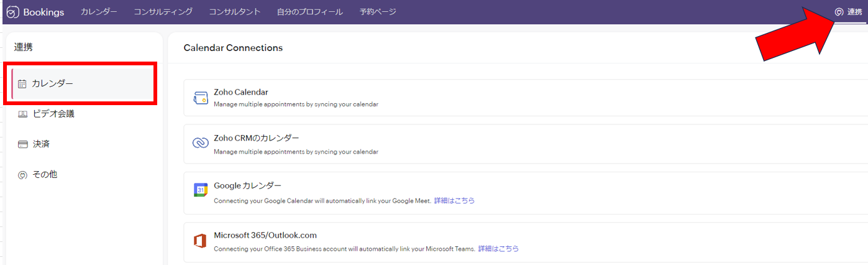Open 自分のプロフィール menu item
The image size is (868, 265).
click(x=309, y=12)
